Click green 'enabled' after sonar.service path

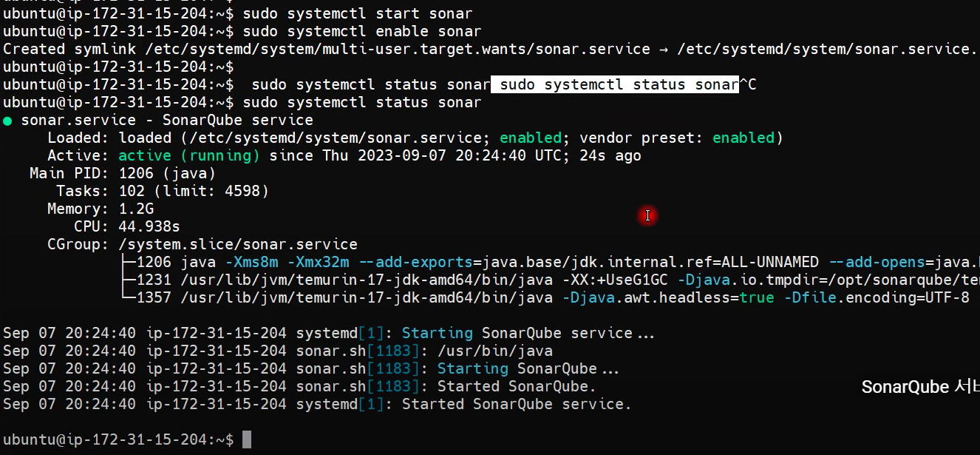[x=531, y=138]
